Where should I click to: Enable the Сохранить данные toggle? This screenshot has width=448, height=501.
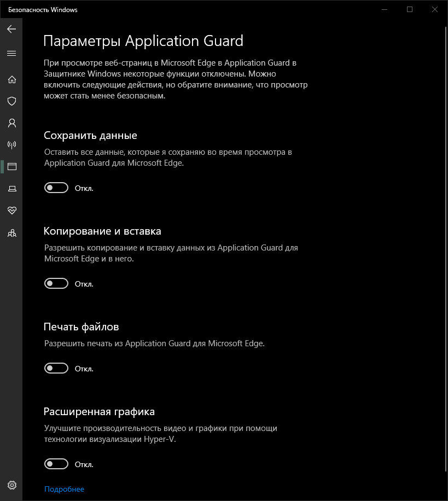click(56, 188)
